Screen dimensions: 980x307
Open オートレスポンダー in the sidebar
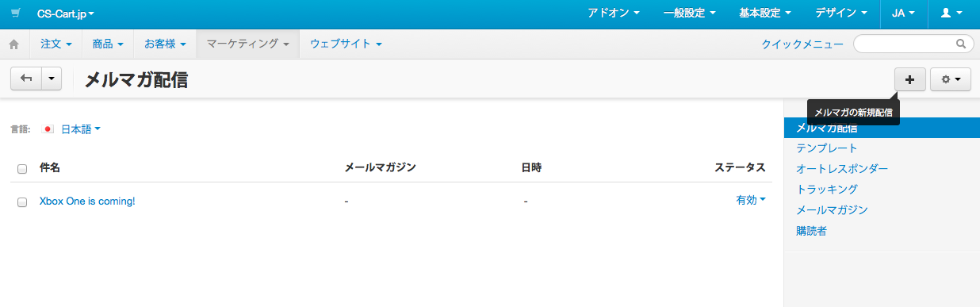point(842,169)
